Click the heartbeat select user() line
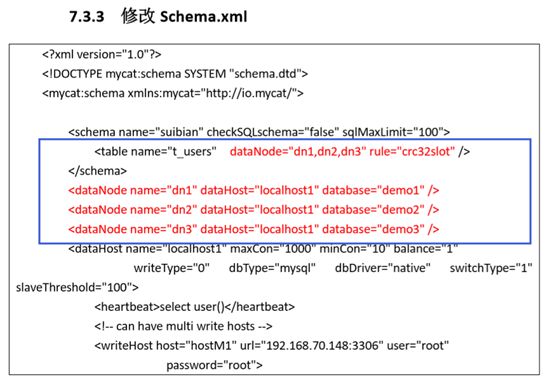The width and height of the screenshot is (554, 377). pyautogui.click(x=194, y=307)
